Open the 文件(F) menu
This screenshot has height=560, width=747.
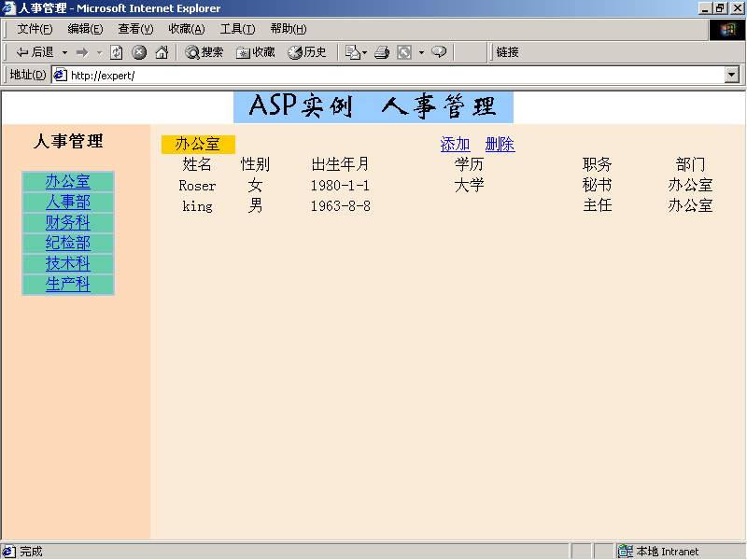(35, 29)
